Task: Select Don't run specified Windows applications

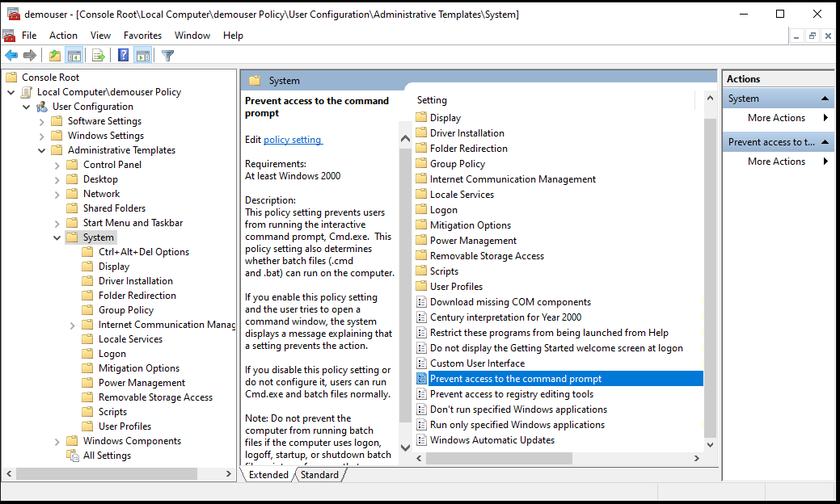Action: (x=518, y=409)
